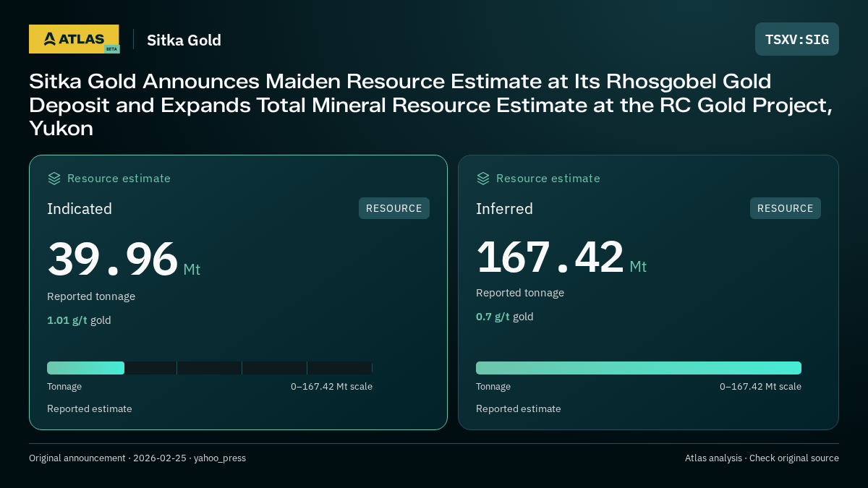868x488 pixels.
Task: Click '0–167.42 Mt scale' on the Inferred card
Action: [760, 387]
